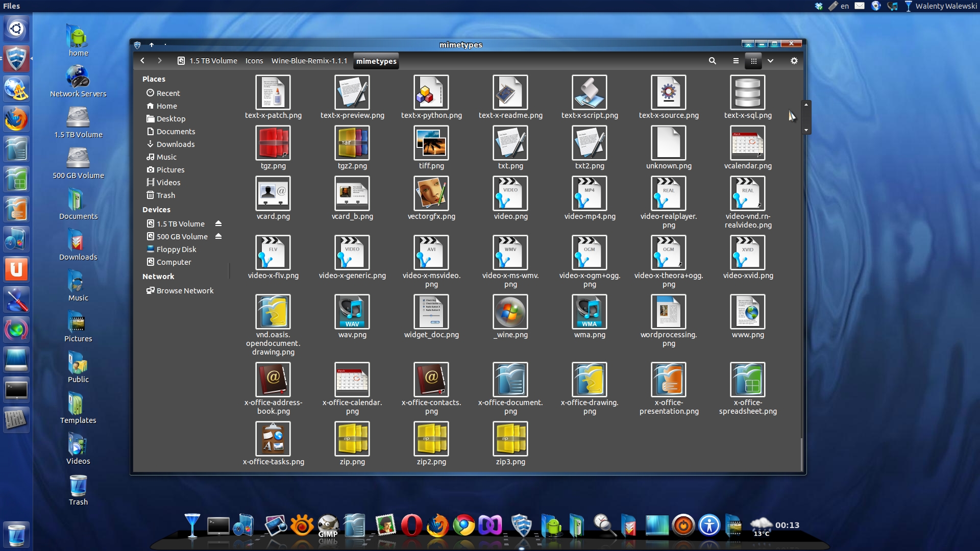Screen dimensions: 980x551
Task: Select x-office-presentation.png file
Action: coord(669,389)
